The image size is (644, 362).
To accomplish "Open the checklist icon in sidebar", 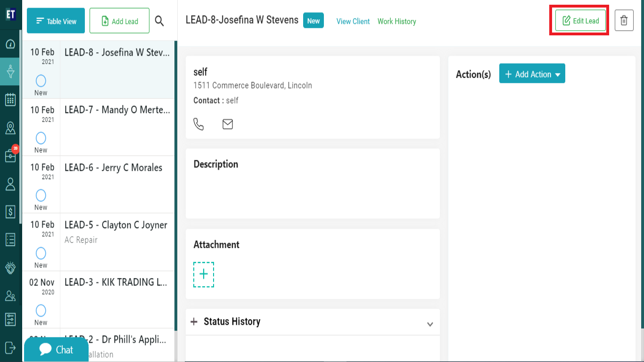I will click(10, 239).
